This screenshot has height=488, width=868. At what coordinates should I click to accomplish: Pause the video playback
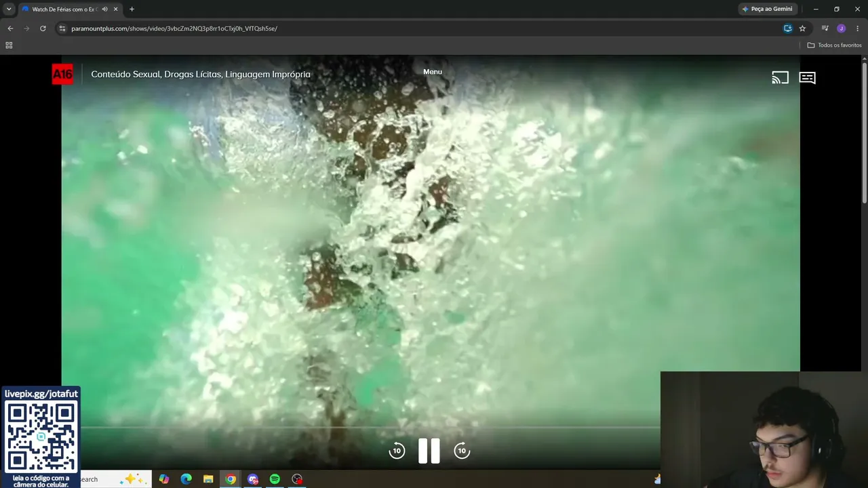point(429,451)
